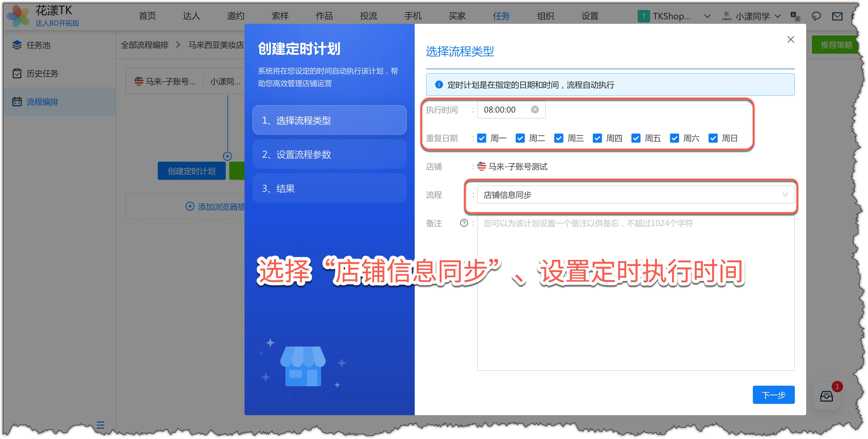Close the 创建定时计划 dialog
This screenshot has width=868, height=439.
(791, 39)
